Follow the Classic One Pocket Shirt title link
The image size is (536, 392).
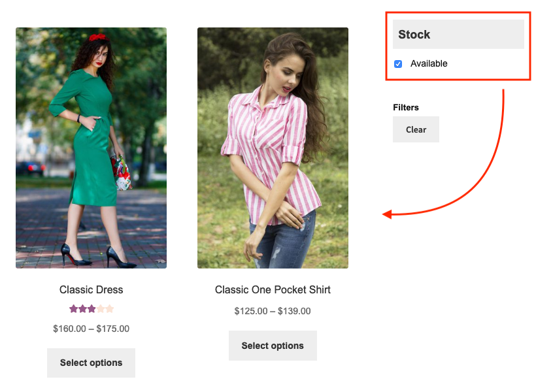pos(273,289)
